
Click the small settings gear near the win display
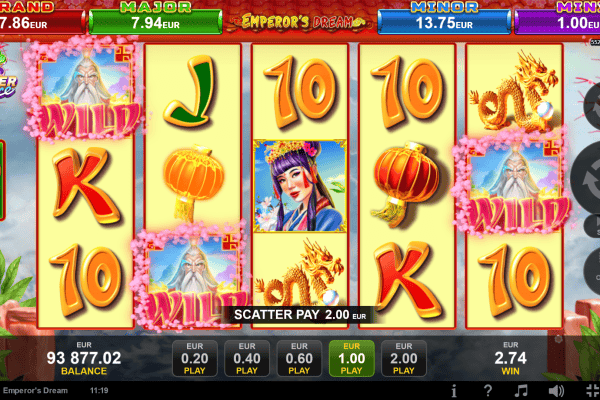tap(558, 339)
